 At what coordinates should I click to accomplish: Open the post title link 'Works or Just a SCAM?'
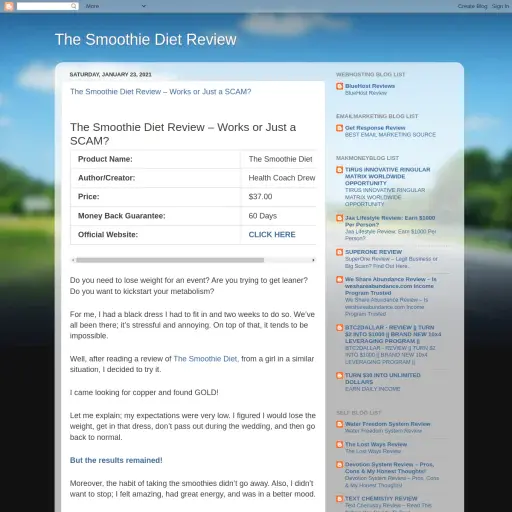pyautogui.click(x=160, y=92)
